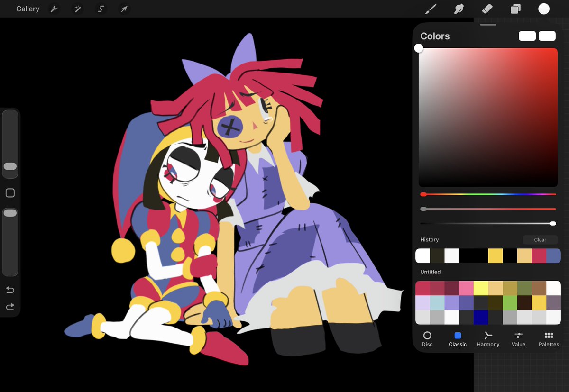Return to the Gallery

tap(28, 9)
